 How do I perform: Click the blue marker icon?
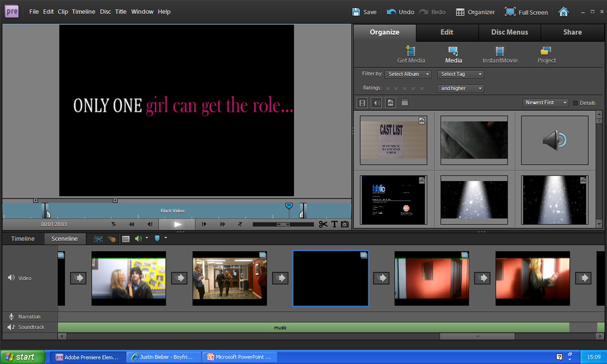click(157, 239)
